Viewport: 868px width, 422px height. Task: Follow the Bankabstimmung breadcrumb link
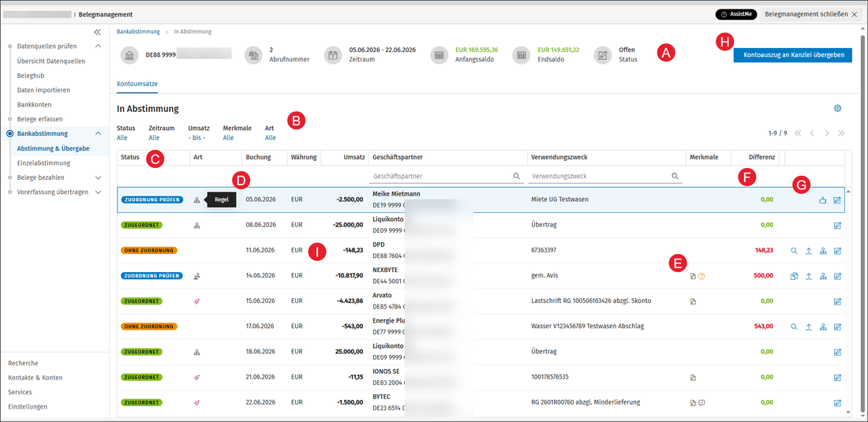pyautogui.click(x=138, y=32)
